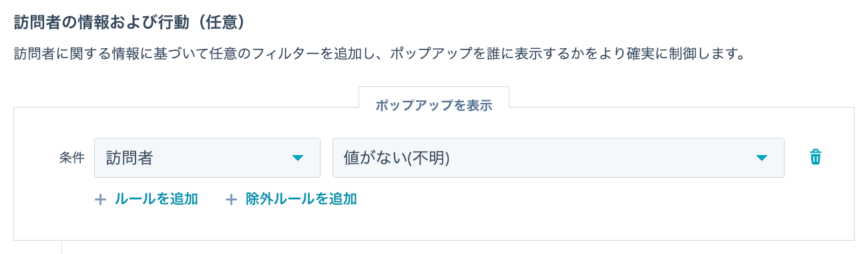Click the (任意) part of the heading
This screenshot has width=868, height=254.
pos(224,23)
